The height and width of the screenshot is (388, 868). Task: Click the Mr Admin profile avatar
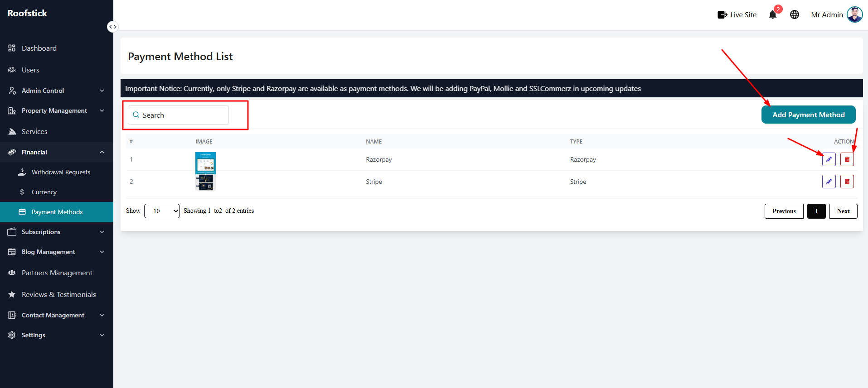[854, 14]
